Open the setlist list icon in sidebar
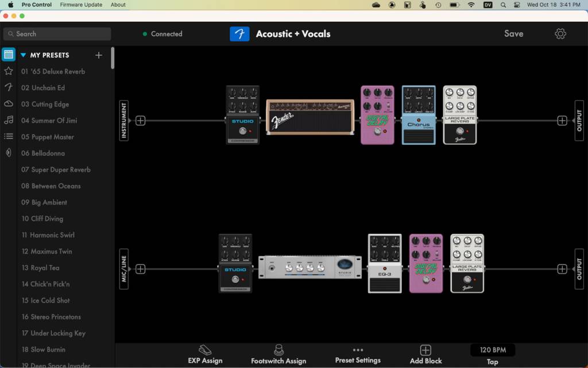588x368 pixels. [9, 136]
